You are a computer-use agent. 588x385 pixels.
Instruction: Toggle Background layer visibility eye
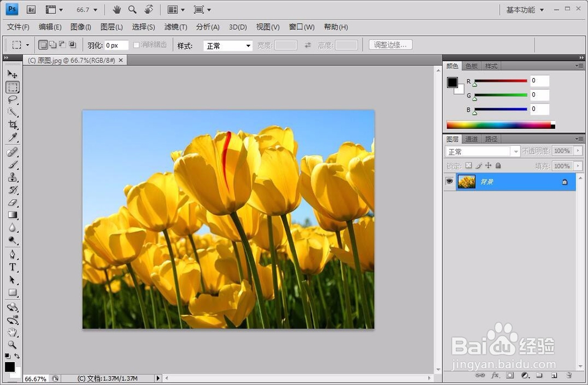449,182
